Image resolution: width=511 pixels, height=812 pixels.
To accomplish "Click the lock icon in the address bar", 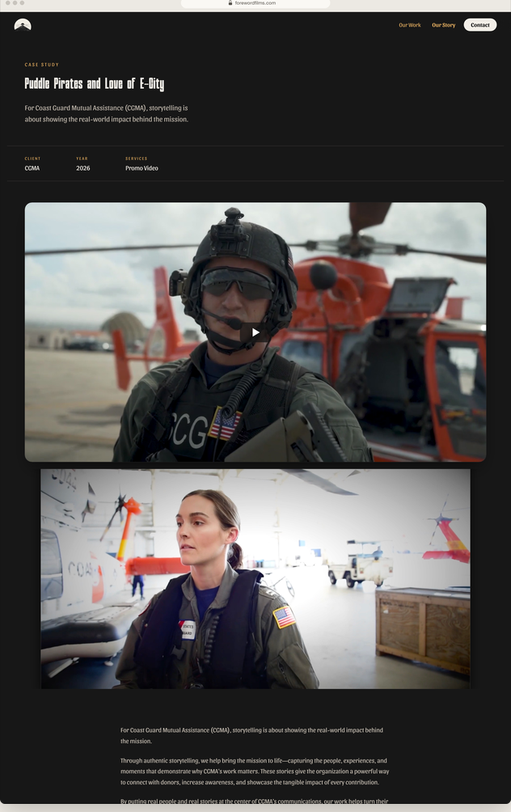I will tap(230, 3).
